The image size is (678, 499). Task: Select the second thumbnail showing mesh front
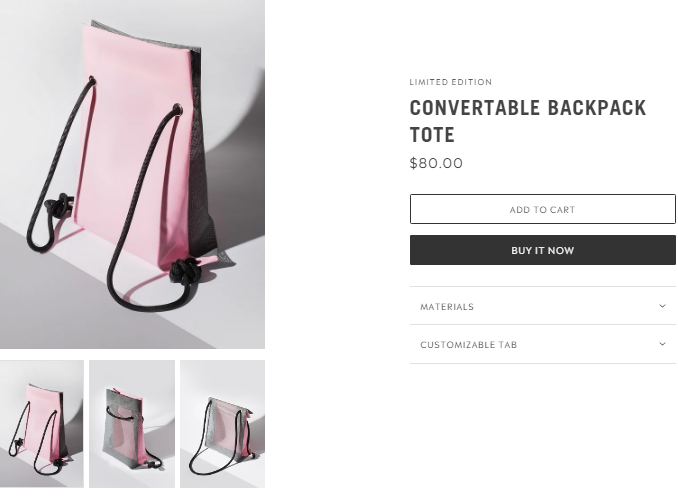pyautogui.click(x=132, y=424)
